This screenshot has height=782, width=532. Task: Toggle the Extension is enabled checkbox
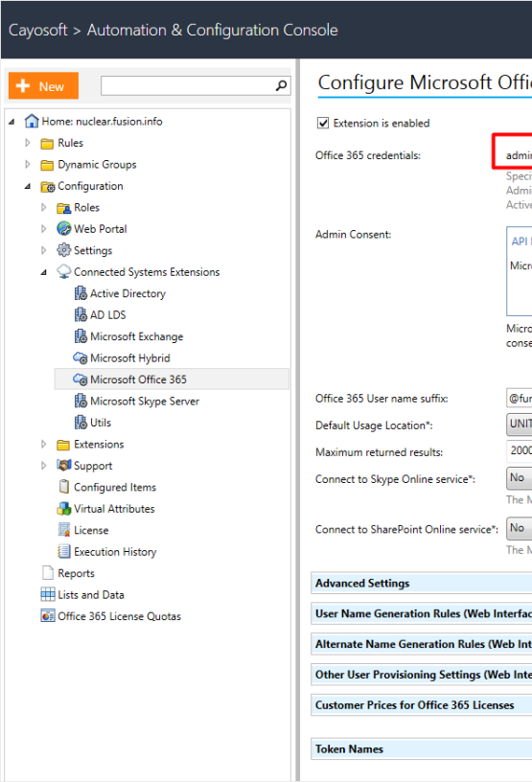click(x=323, y=123)
